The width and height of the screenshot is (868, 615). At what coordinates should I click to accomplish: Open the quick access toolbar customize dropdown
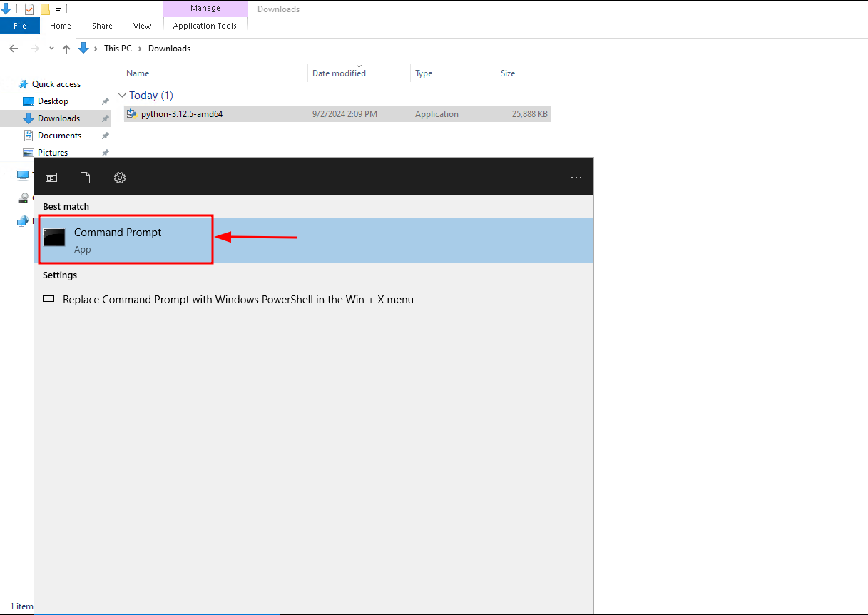(x=58, y=9)
